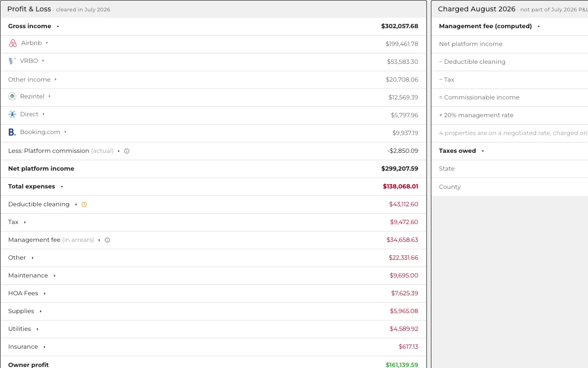
Task: Click the deductible cleaning amount $43,112.60
Action: click(x=404, y=204)
